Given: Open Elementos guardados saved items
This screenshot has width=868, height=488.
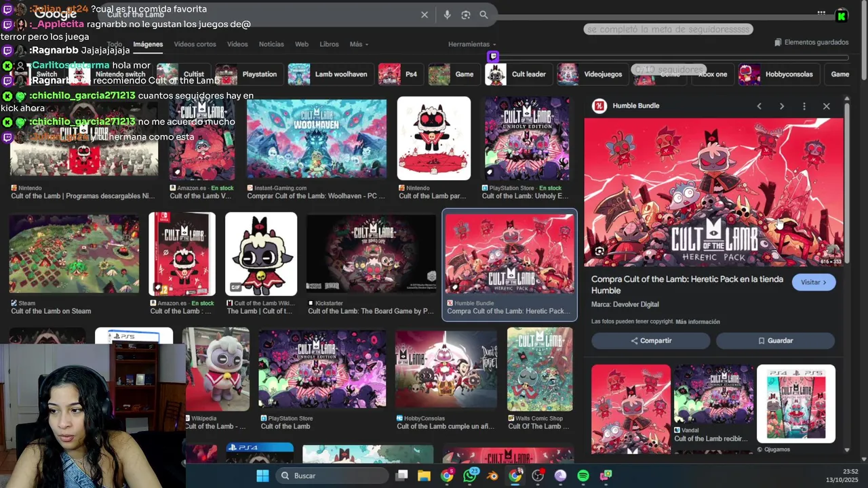Looking at the screenshot, I should pyautogui.click(x=811, y=42).
